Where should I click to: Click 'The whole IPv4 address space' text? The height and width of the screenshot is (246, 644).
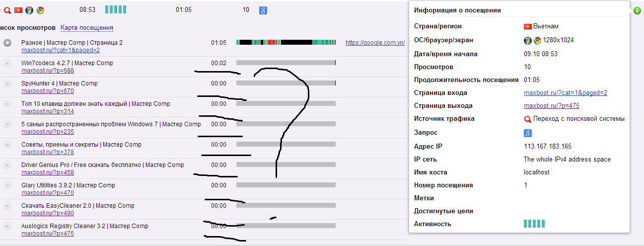click(567, 160)
